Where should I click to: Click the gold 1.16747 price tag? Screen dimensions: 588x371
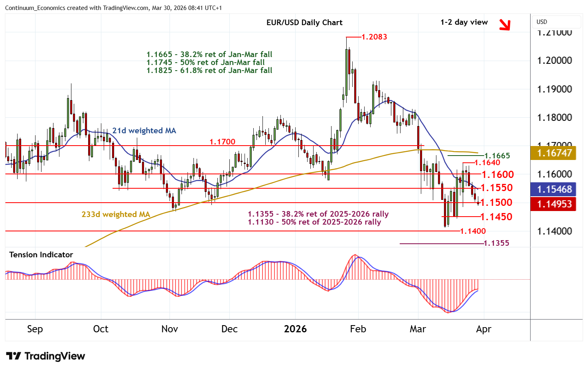[554, 153]
